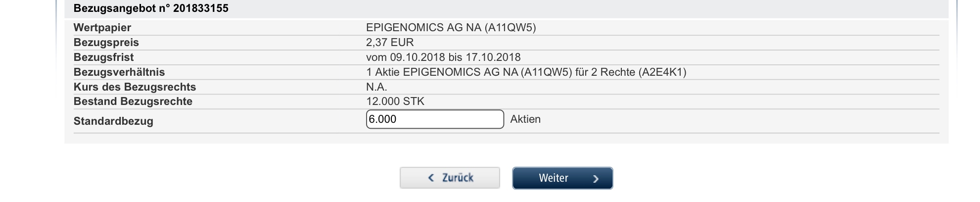Focus the Standardbezug quantity input field
This screenshot has height=202, width=980.
[x=434, y=119]
